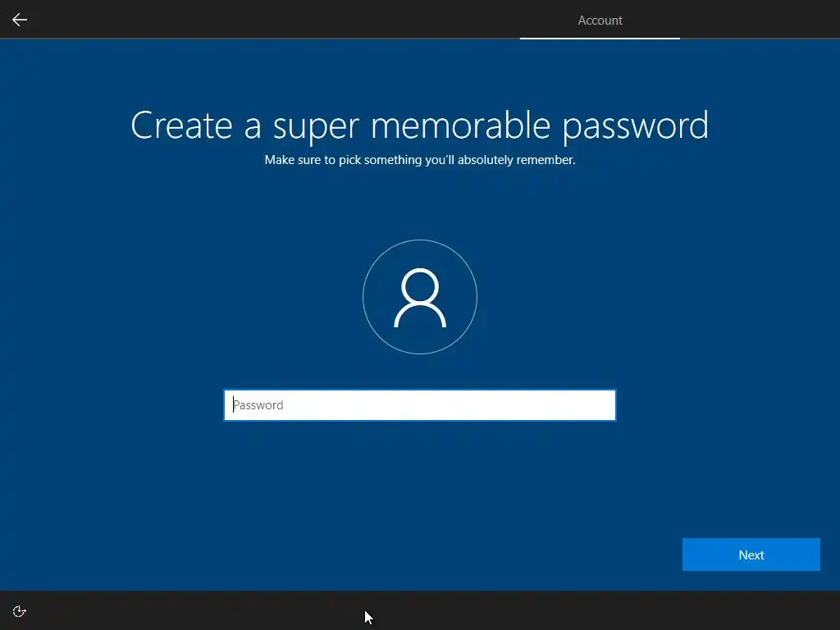This screenshot has height=630, width=840.
Task: Click the Next button
Action: click(751, 555)
